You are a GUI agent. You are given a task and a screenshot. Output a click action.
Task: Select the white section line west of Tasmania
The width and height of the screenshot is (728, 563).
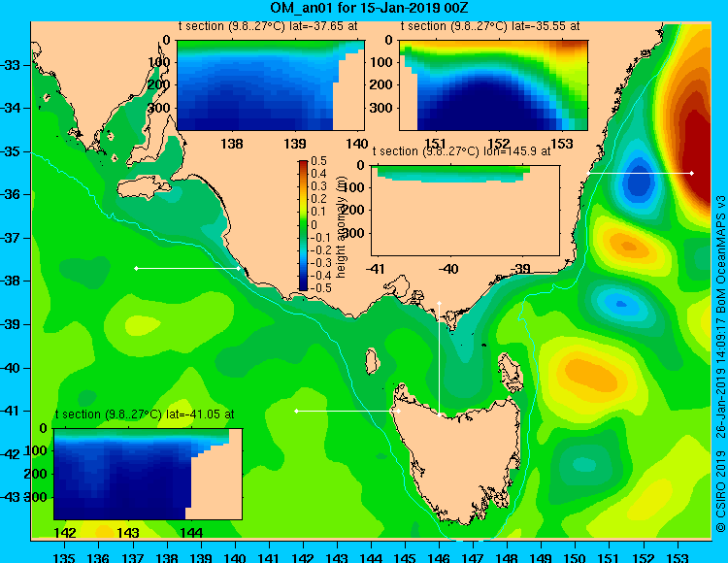coord(347,411)
